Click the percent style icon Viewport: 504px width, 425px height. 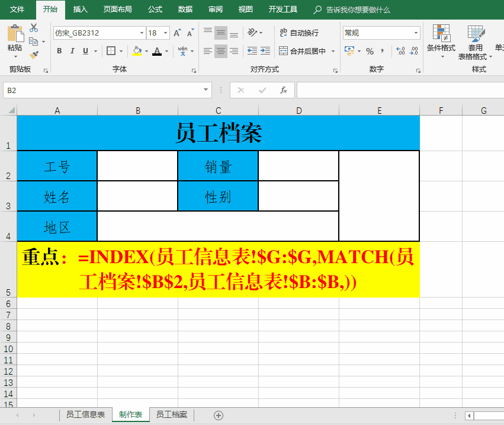(370, 51)
